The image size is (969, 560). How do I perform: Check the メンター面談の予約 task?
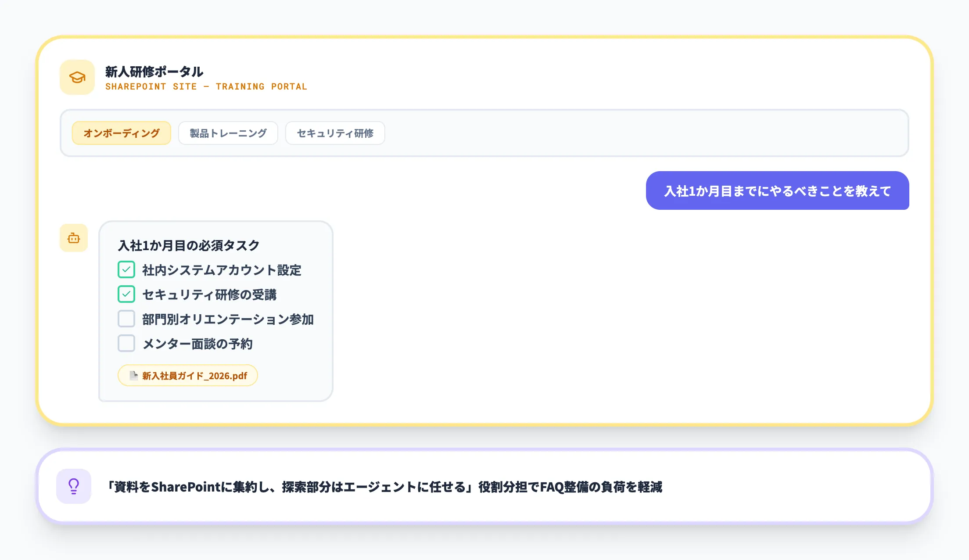coord(126,343)
